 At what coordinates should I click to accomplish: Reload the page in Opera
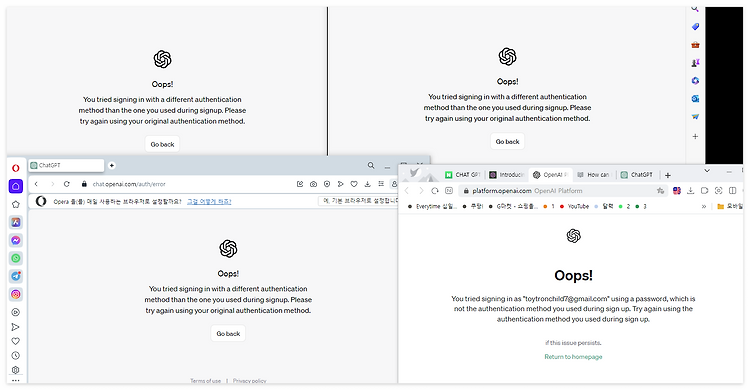pos(66,184)
